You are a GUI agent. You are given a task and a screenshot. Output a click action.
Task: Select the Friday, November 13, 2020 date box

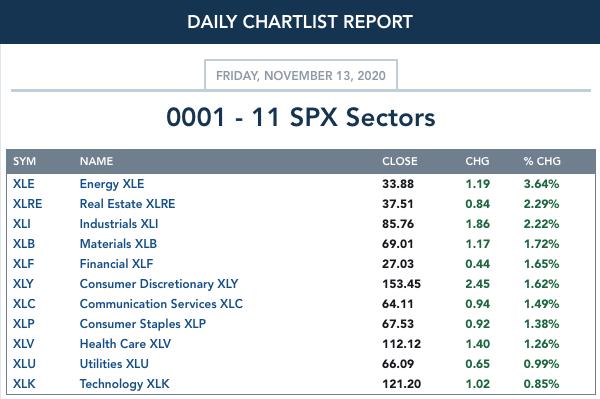click(x=301, y=75)
